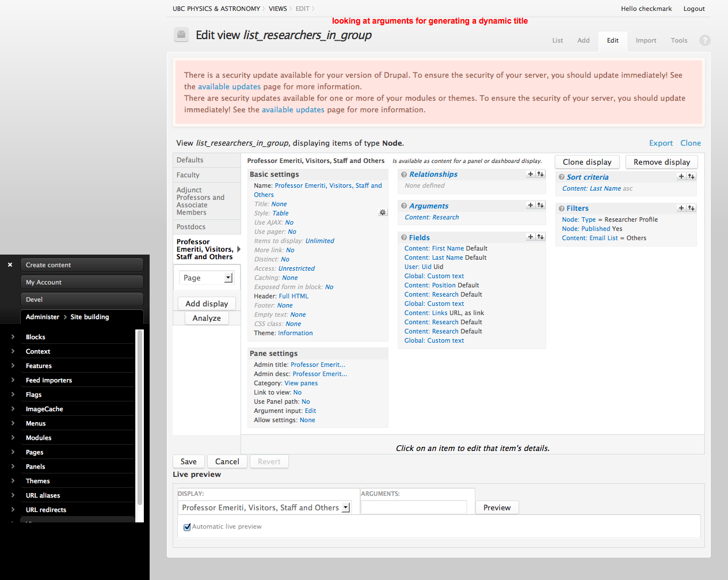Click the Arguments preview input field
Screen dimensions: 728x580
pos(414,507)
